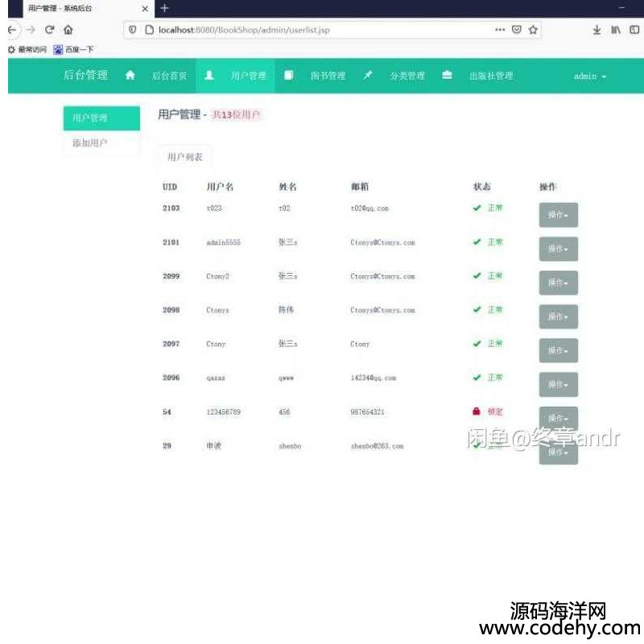The height and width of the screenshot is (644, 644).
Task: Open the browser downloads icon
Action: pyautogui.click(x=597, y=30)
